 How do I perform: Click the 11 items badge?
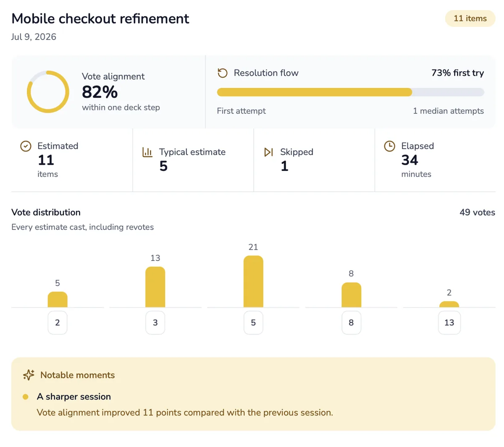(x=470, y=18)
